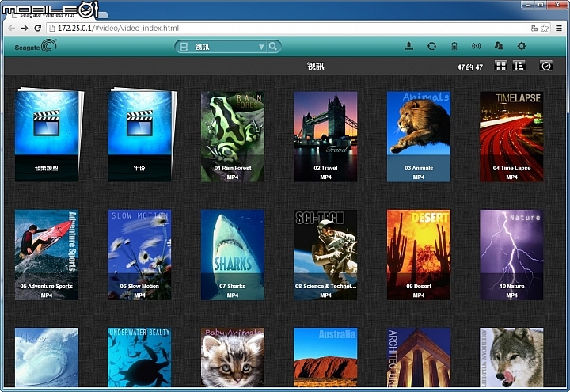Click the upload icon in top bar

click(x=409, y=46)
